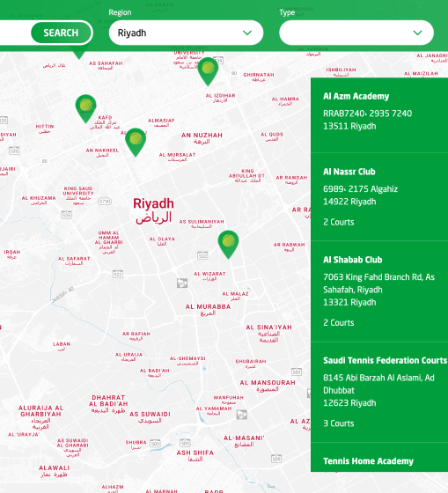The height and width of the screenshot is (493, 448).
Task: Click the road 522 marker near Al Safarat
Action: (118, 274)
